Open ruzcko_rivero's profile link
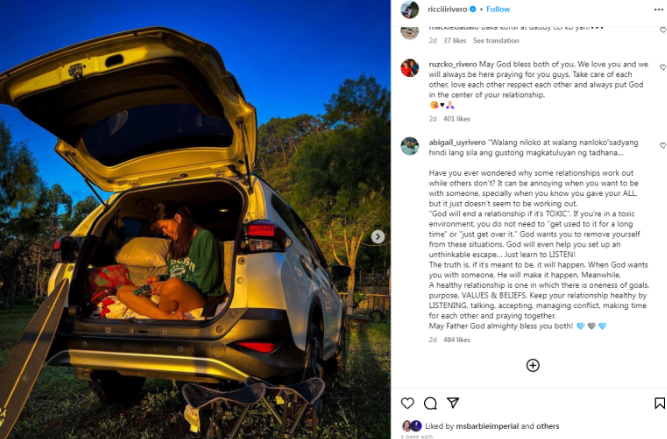Screen dimensions: 667x439 [x=453, y=64]
